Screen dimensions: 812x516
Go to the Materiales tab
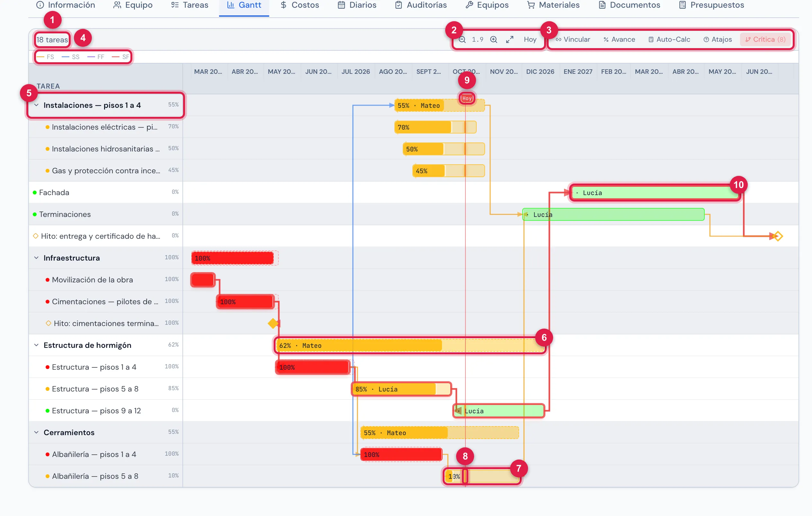(x=553, y=5)
